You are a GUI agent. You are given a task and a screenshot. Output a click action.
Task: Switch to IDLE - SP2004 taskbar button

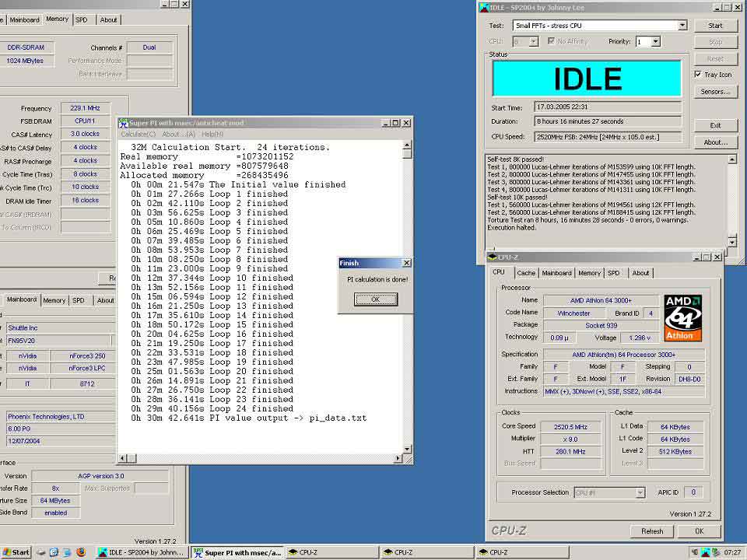pyautogui.click(x=142, y=552)
